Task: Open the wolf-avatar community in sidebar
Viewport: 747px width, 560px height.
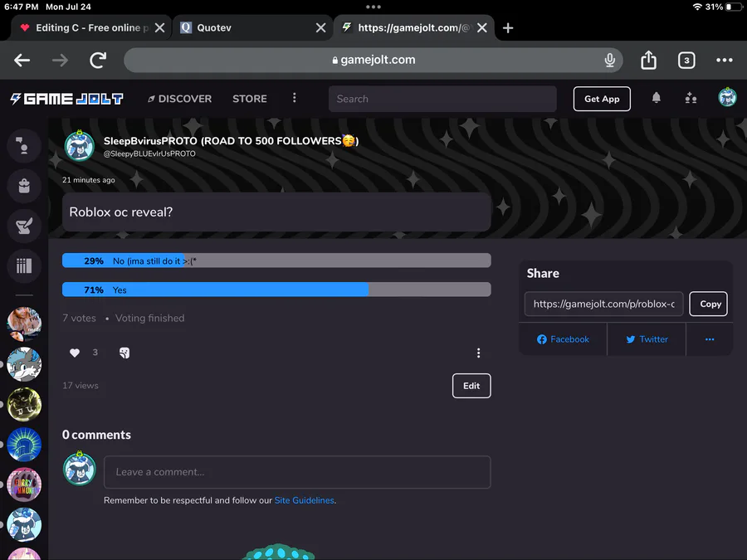Action: point(24,364)
